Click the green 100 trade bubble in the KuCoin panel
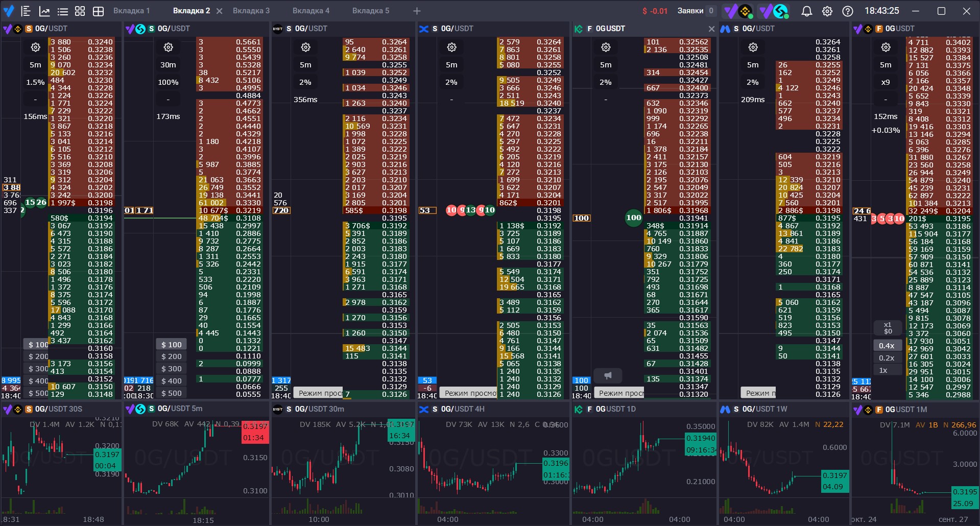 click(x=634, y=218)
